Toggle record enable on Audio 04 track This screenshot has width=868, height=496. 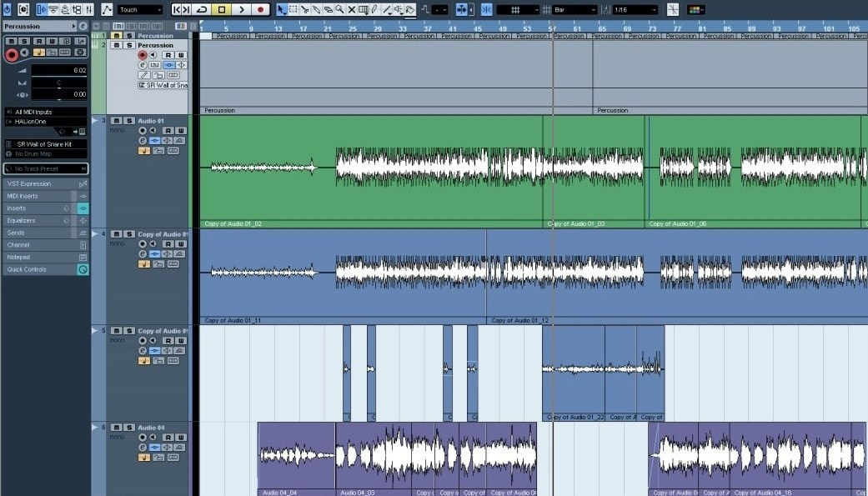click(143, 438)
